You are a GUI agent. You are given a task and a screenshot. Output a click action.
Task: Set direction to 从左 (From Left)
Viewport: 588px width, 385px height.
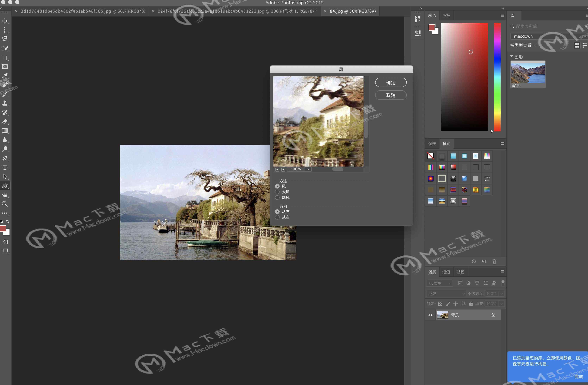coord(277,217)
